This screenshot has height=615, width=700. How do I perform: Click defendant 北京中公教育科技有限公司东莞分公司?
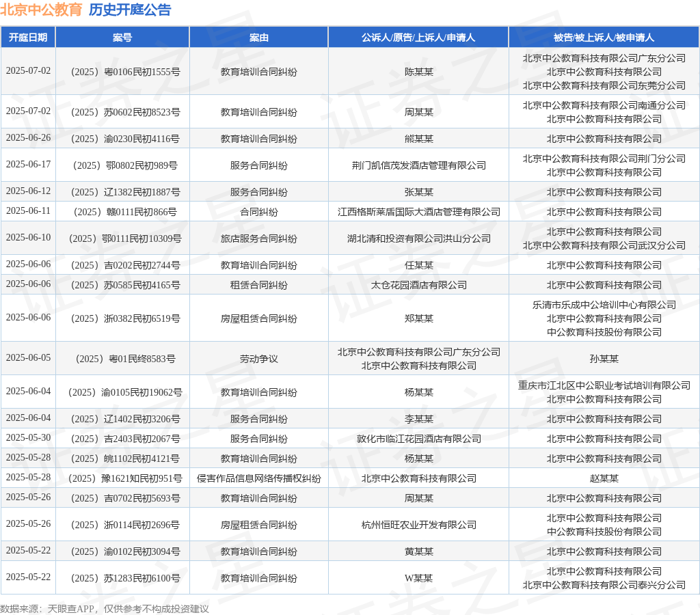coord(604,85)
